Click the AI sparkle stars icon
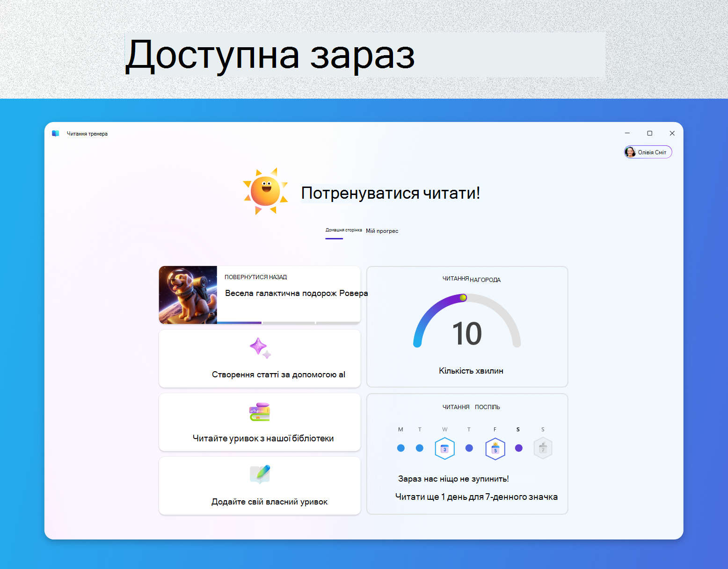This screenshot has height=569, width=728. (x=260, y=348)
